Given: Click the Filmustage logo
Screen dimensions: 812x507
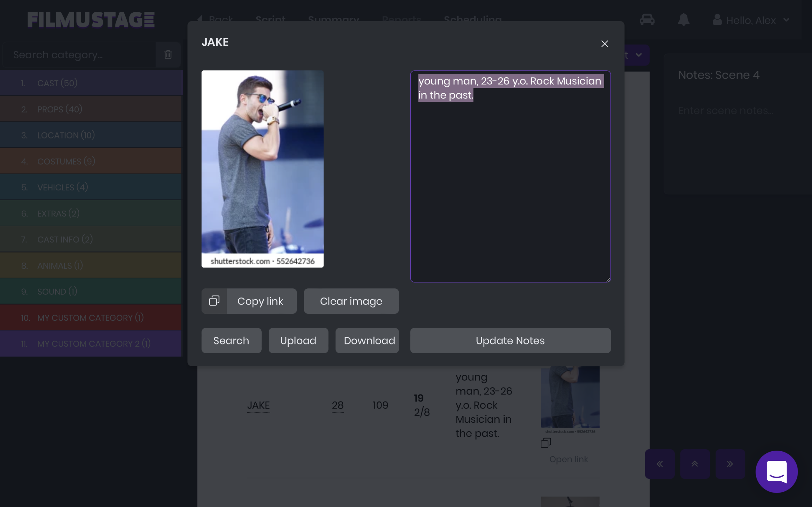Looking at the screenshot, I should point(91,19).
